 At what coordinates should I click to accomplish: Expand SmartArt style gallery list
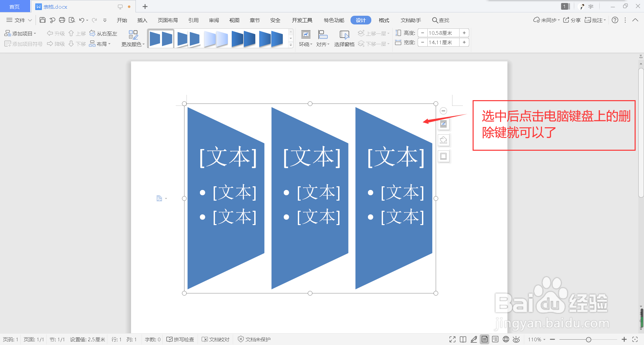[x=291, y=45]
